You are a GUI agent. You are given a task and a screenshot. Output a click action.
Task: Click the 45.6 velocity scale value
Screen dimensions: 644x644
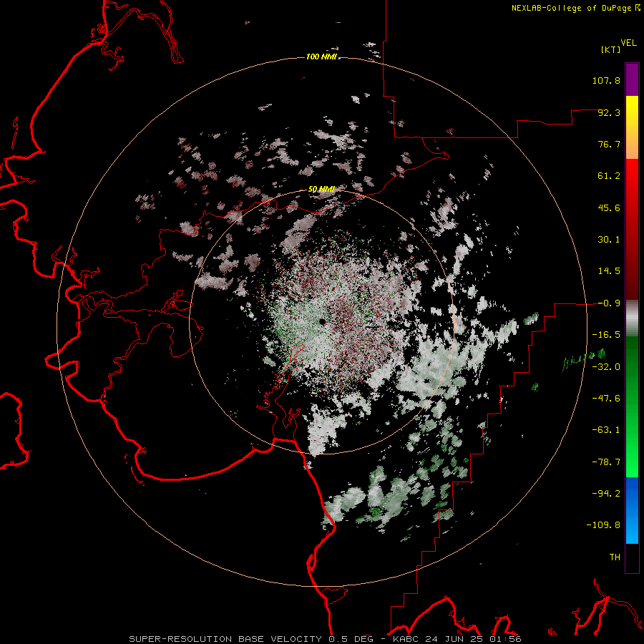[x=609, y=208]
